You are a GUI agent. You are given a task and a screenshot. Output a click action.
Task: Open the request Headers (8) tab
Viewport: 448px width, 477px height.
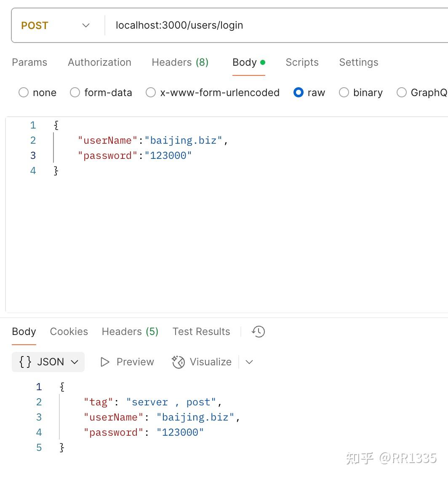point(180,62)
